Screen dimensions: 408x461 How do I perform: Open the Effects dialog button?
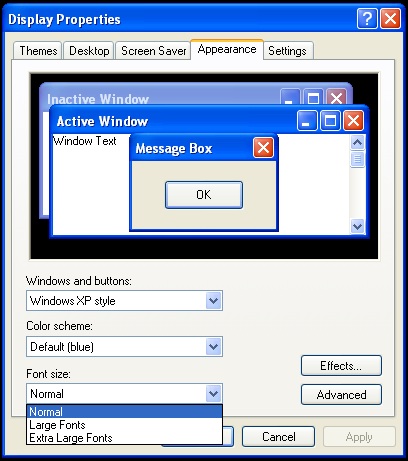[341, 366]
